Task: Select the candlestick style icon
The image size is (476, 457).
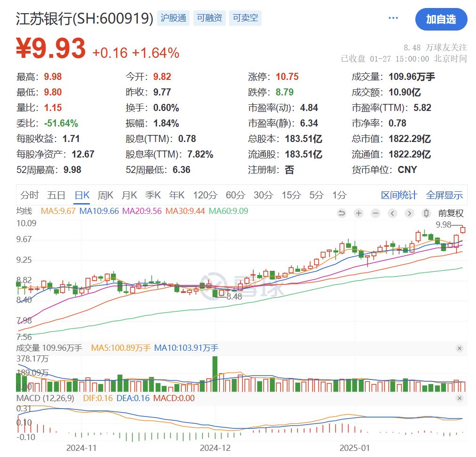Action: point(426,213)
